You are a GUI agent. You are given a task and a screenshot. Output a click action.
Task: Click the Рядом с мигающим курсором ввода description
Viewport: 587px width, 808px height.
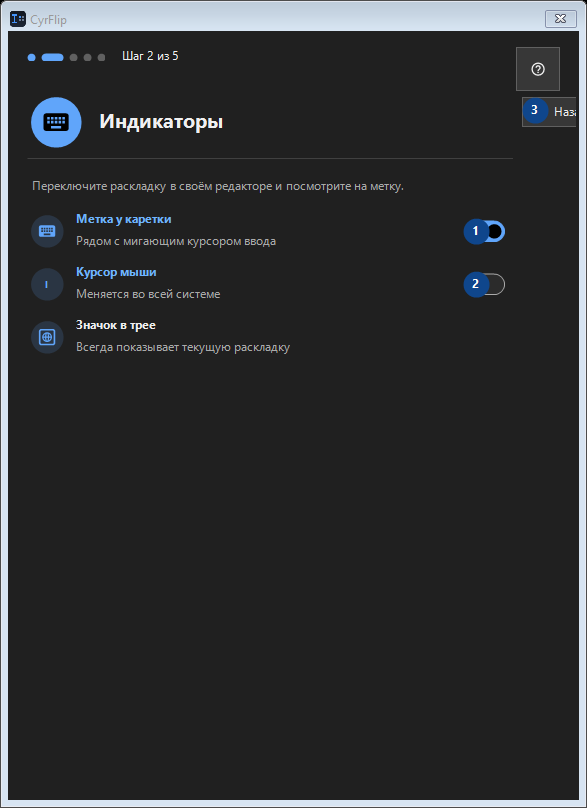coord(176,241)
